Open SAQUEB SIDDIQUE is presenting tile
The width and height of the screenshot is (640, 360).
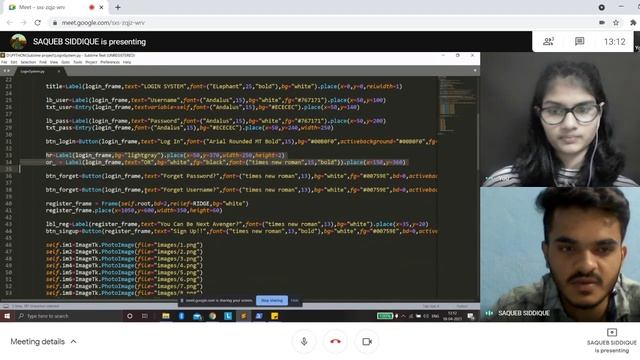611,341
